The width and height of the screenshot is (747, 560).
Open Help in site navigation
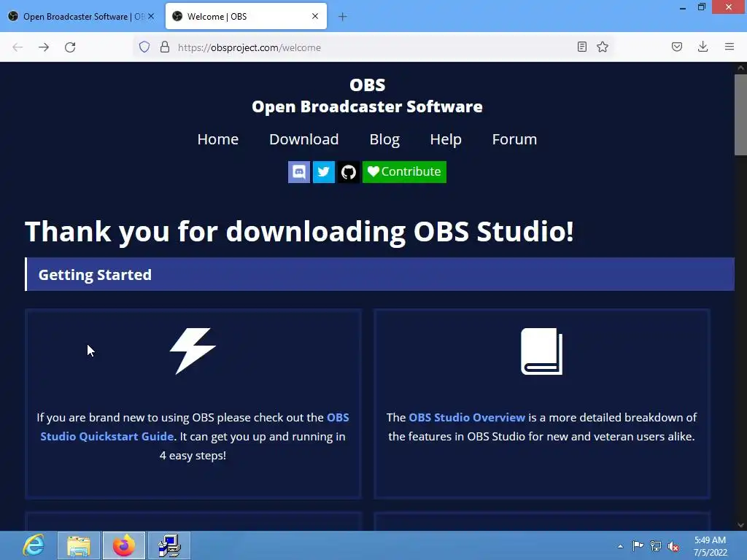point(446,139)
